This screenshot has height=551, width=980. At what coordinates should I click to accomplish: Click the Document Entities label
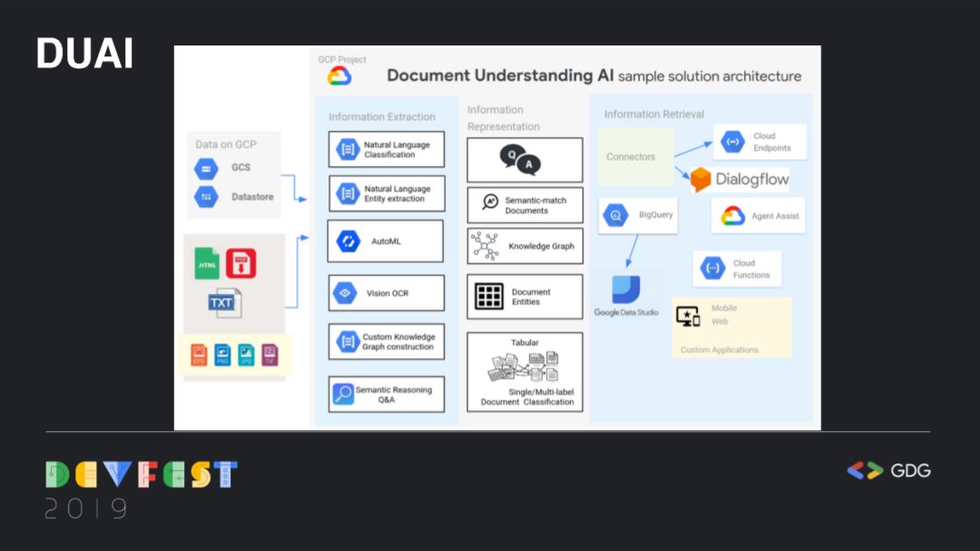coord(531,297)
